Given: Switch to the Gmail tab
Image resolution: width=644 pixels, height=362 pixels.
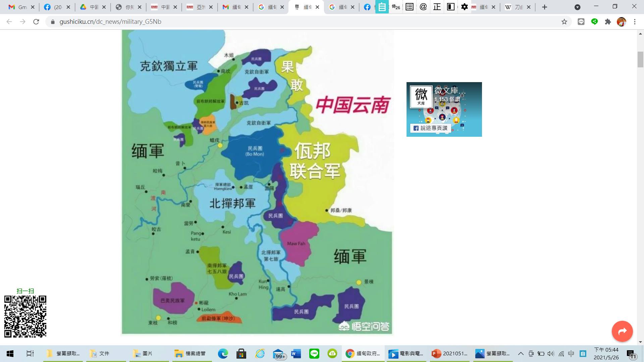Looking at the screenshot, I should (x=18, y=7).
